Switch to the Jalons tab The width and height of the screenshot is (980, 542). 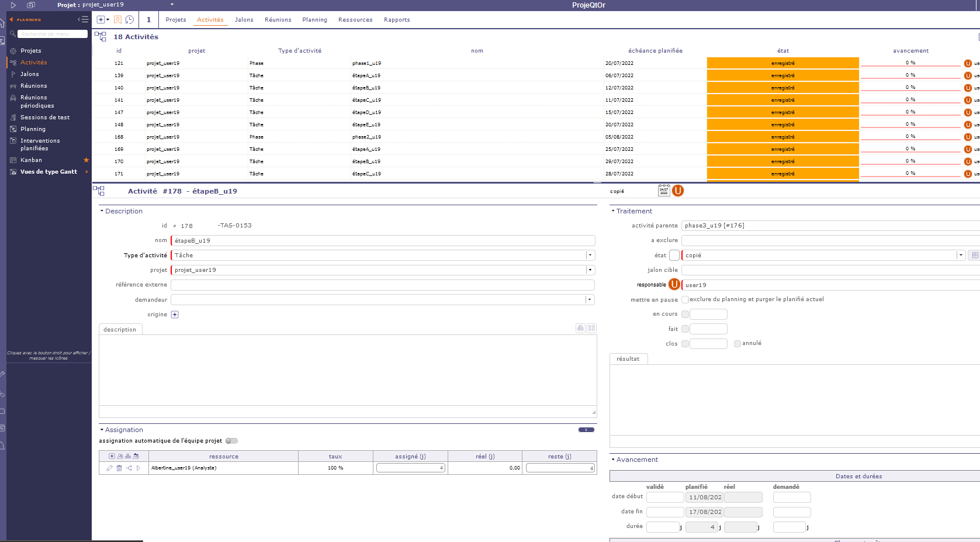(x=244, y=20)
